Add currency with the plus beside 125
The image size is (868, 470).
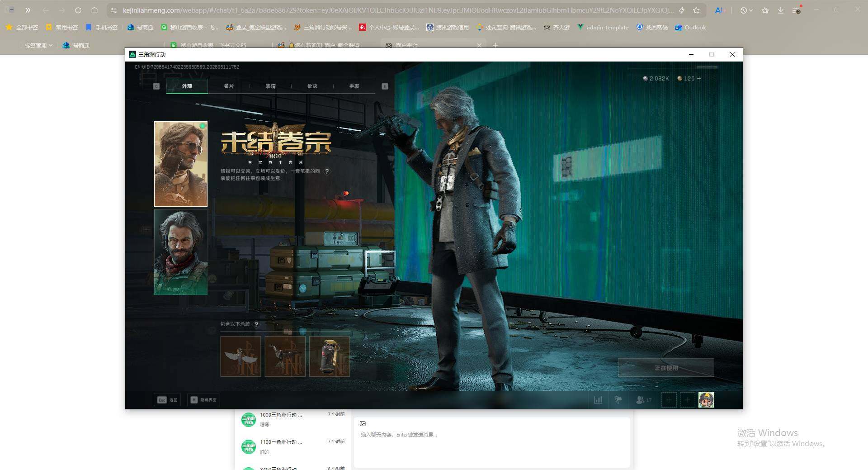click(699, 78)
